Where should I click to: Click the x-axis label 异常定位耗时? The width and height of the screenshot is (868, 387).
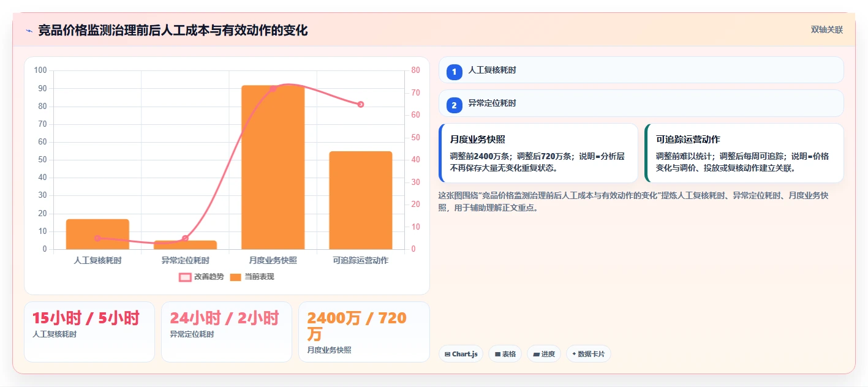tap(185, 260)
